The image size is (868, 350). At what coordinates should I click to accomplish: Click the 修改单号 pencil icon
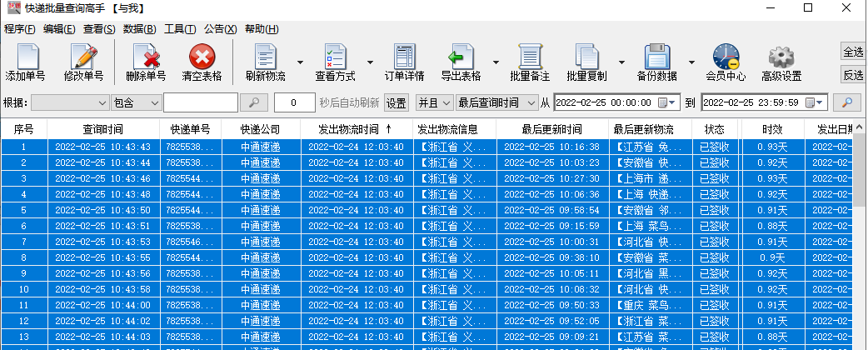point(84,57)
